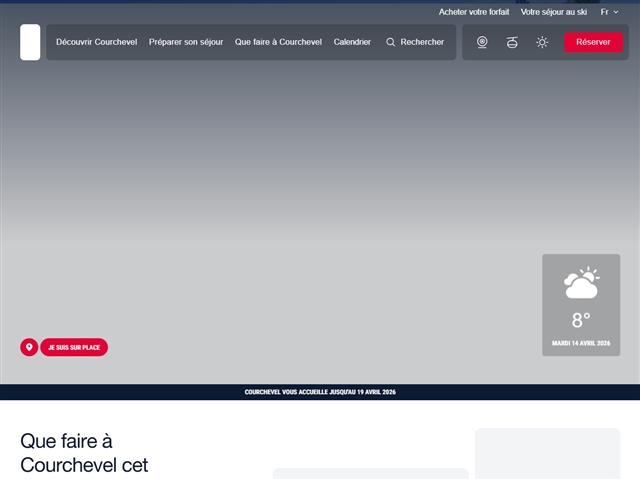Click the Rechercher search text
This screenshot has width=640, height=480.
(x=422, y=42)
